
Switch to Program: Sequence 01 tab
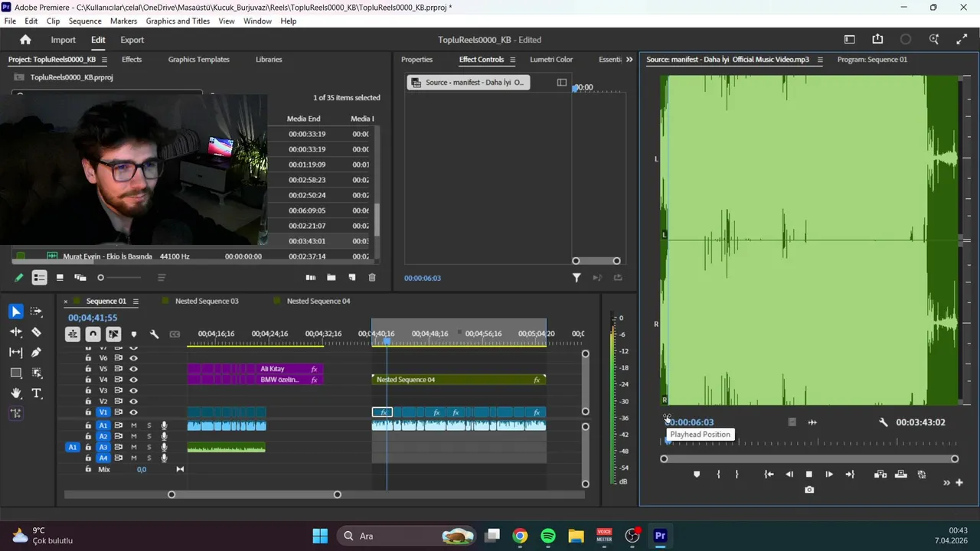tap(872, 60)
